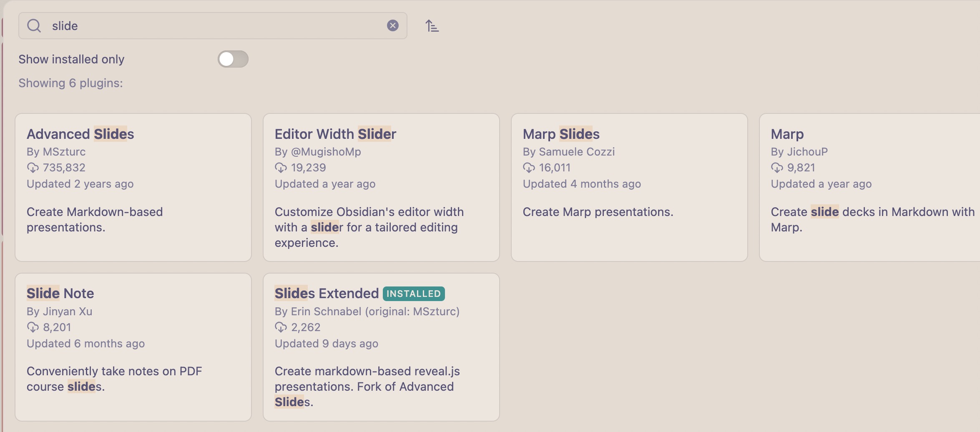This screenshot has height=432, width=980.
Task: Click "By Erin Schnabel (original: MSzturc)" text
Action: [x=367, y=311]
